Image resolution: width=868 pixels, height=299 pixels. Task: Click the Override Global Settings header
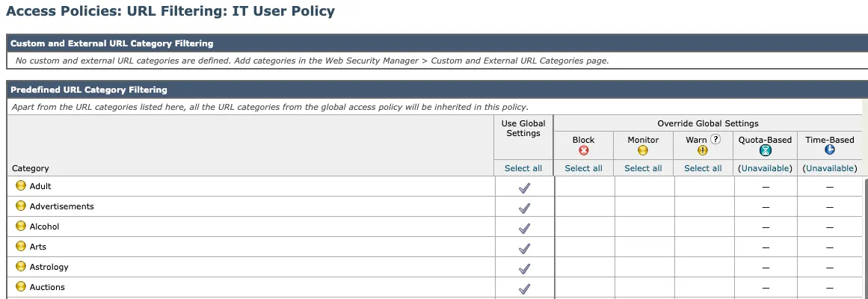707,123
